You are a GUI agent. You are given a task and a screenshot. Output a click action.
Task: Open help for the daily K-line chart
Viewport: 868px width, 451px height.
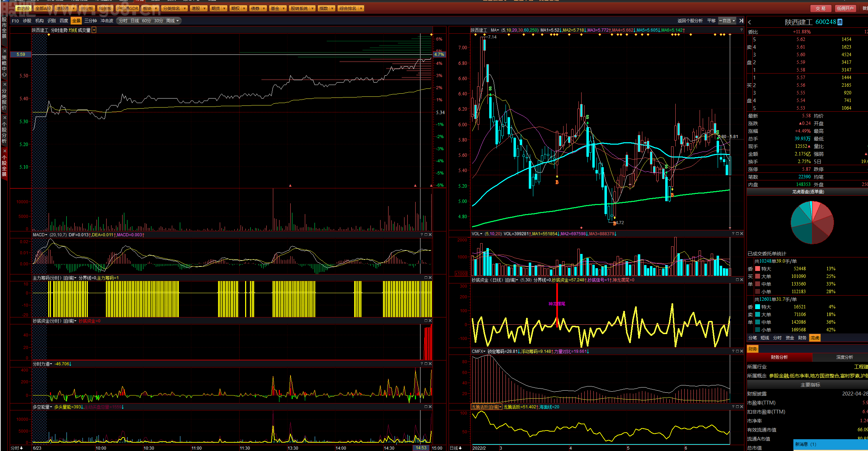tap(742, 30)
